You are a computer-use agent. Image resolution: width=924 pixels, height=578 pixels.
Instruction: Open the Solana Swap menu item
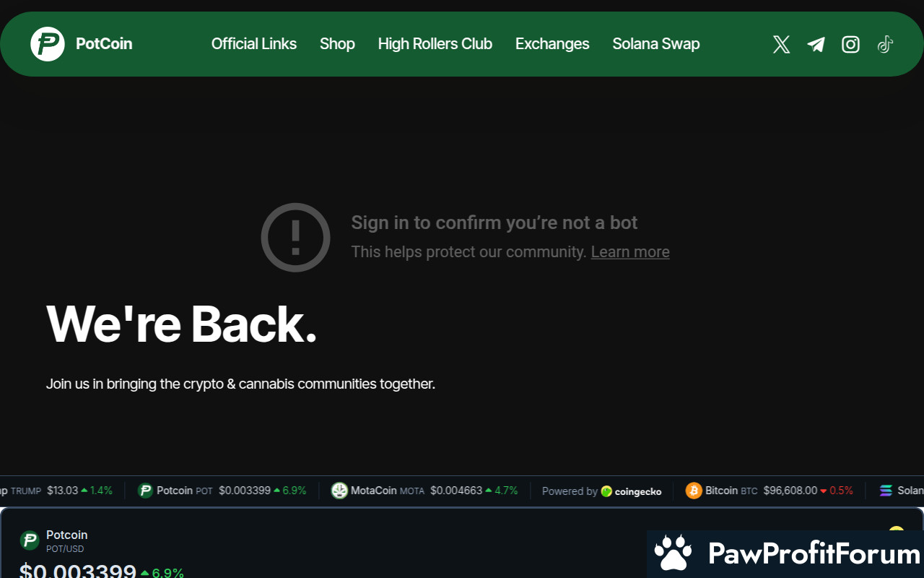click(x=656, y=44)
